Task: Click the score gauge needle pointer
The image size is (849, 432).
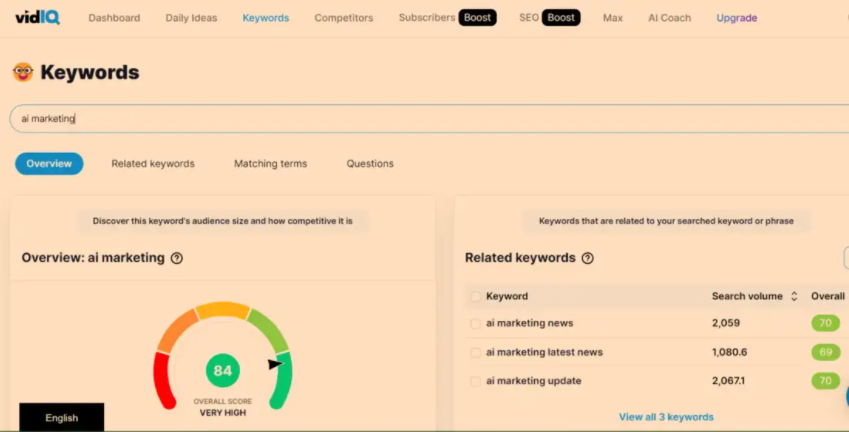Action: (x=275, y=364)
